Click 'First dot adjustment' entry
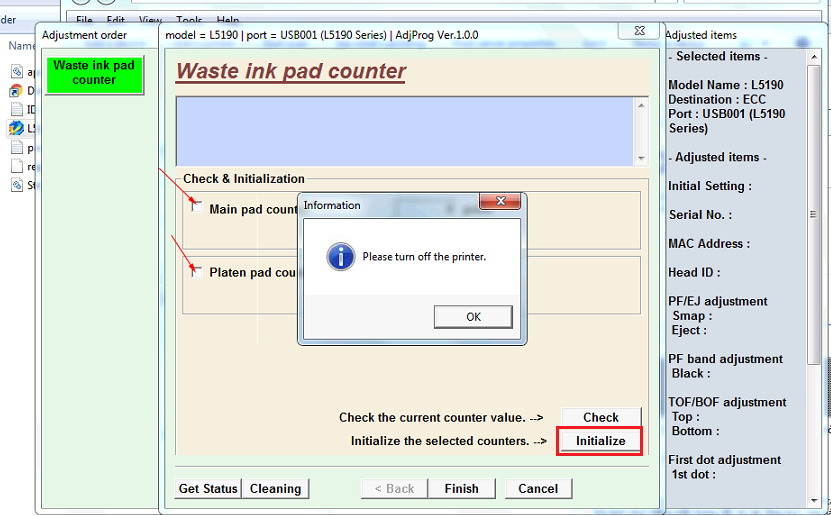Image resolution: width=831 pixels, height=515 pixels. (724, 460)
